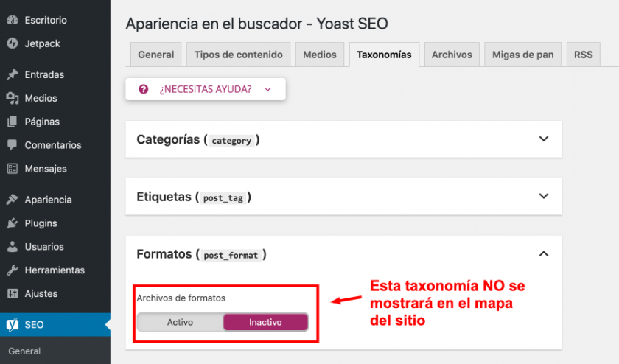Click the ¿NECESITAS AYUDA? button text
The width and height of the screenshot is (619, 364).
click(x=206, y=89)
